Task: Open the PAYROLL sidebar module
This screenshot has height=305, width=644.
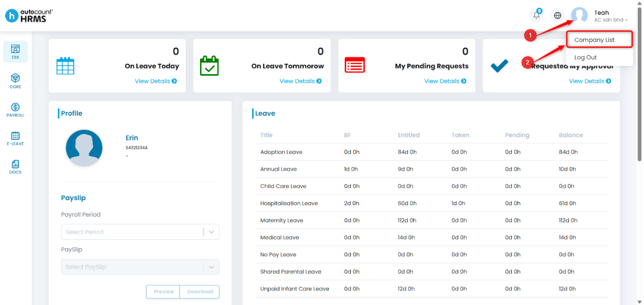Action: pyautogui.click(x=16, y=110)
